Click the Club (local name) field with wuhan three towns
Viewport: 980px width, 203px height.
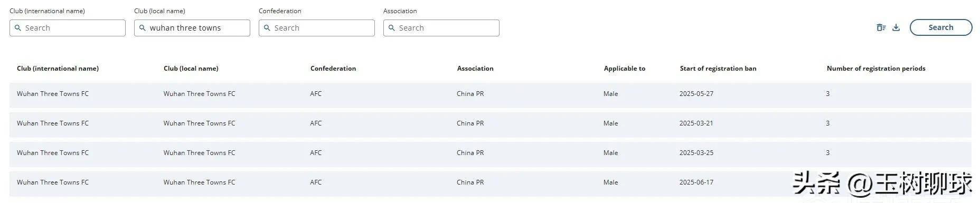pyautogui.click(x=192, y=28)
